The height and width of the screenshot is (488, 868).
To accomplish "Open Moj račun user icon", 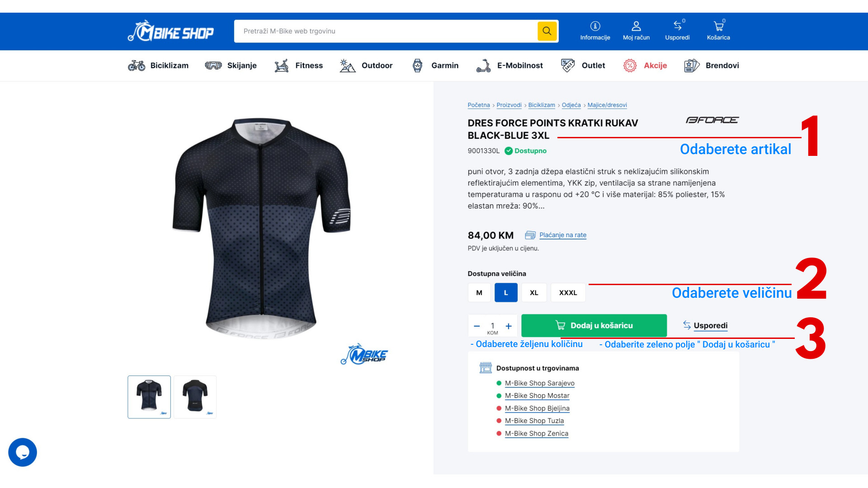I will [x=636, y=26].
